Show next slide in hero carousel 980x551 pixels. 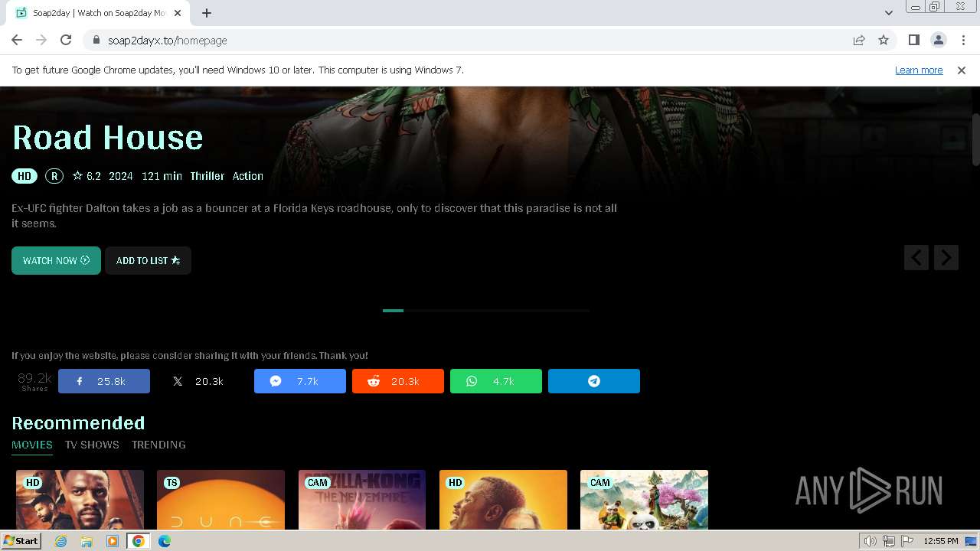946,258
